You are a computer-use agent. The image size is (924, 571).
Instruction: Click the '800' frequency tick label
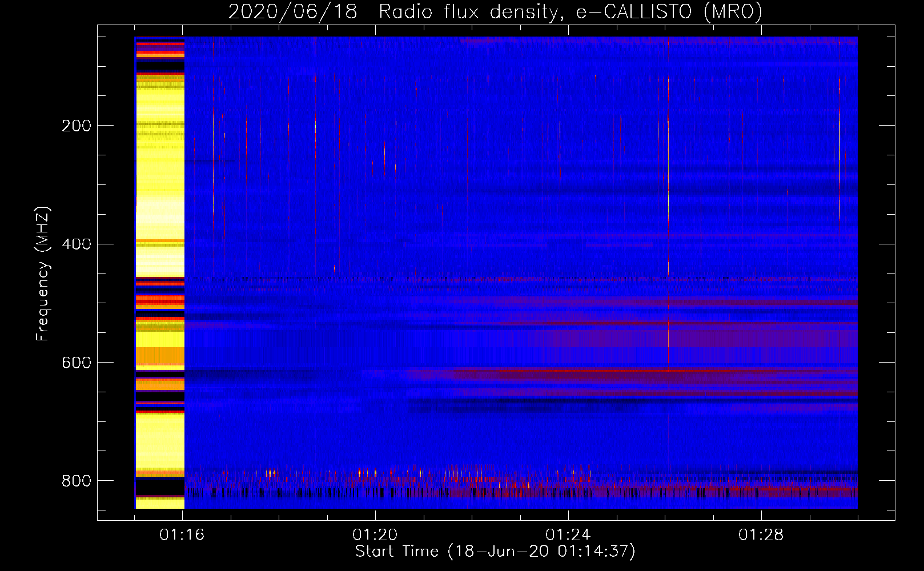(x=77, y=481)
